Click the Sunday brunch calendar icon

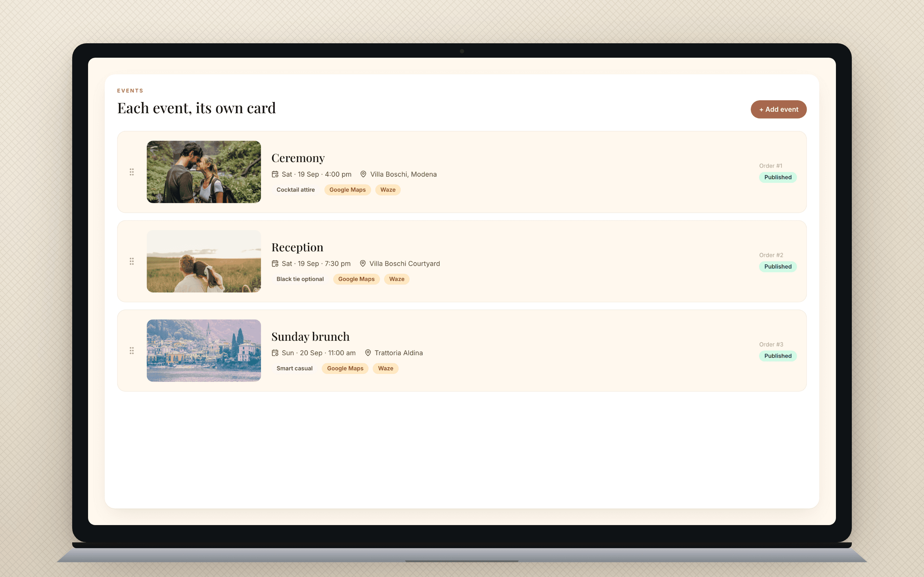pos(275,353)
